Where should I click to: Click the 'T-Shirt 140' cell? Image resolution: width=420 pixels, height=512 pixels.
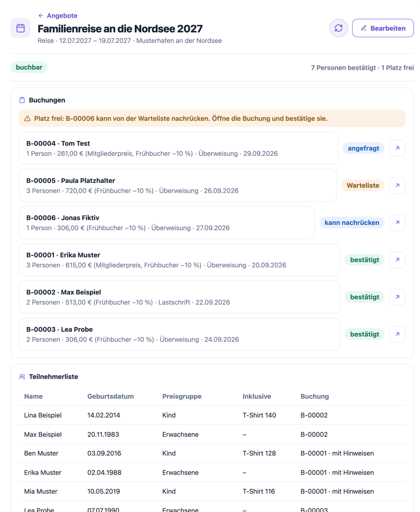[259, 415]
